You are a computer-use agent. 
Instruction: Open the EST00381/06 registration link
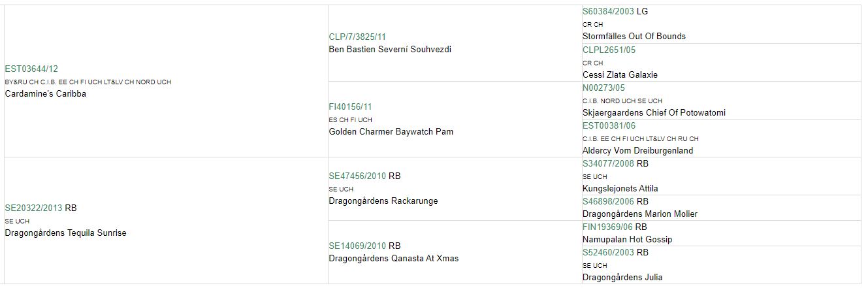[609, 125]
